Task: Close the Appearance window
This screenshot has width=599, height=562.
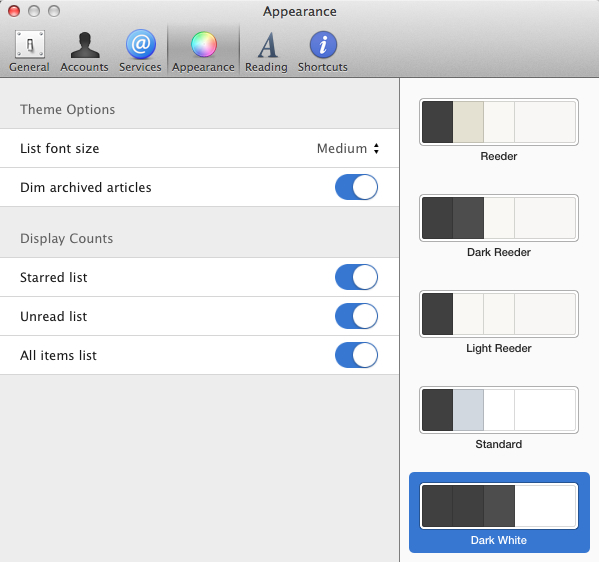Action: click(x=14, y=11)
